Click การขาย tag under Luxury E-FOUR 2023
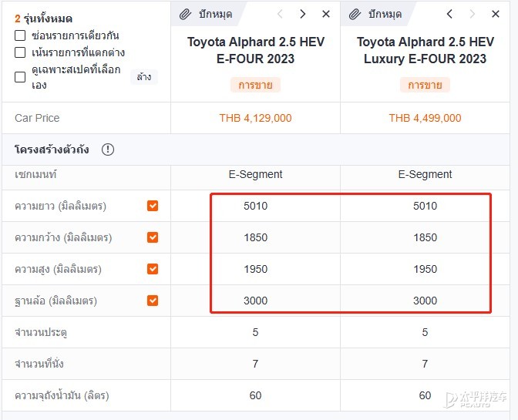 click(x=425, y=85)
